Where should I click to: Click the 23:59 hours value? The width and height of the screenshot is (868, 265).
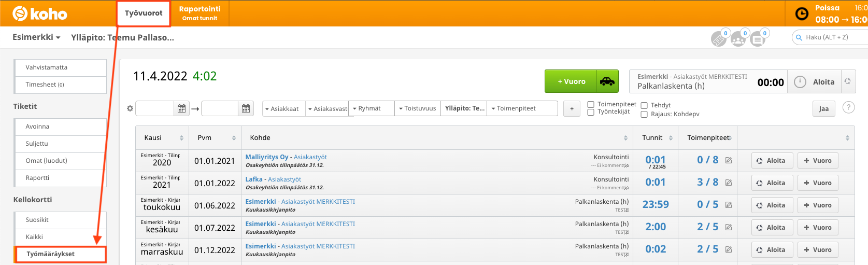(656, 205)
